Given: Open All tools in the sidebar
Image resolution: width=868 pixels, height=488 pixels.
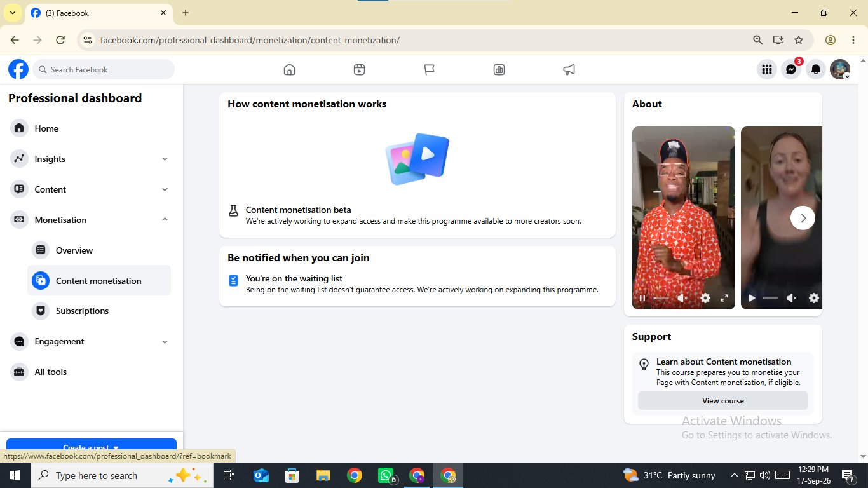Looking at the screenshot, I should (x=90, y=372).
